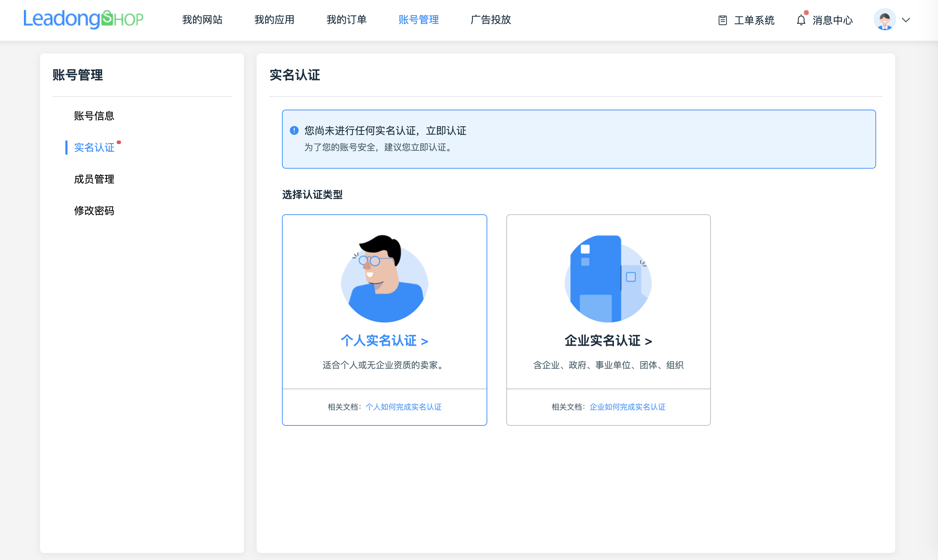Open 我的订单 from the navigation
938x560 pixels.
346,20
